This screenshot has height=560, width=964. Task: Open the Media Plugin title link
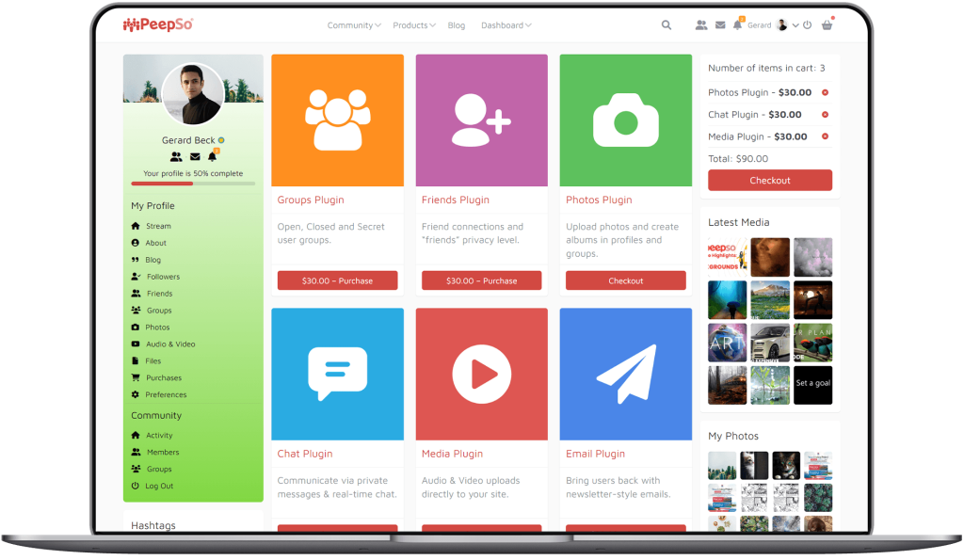point(453,454)
